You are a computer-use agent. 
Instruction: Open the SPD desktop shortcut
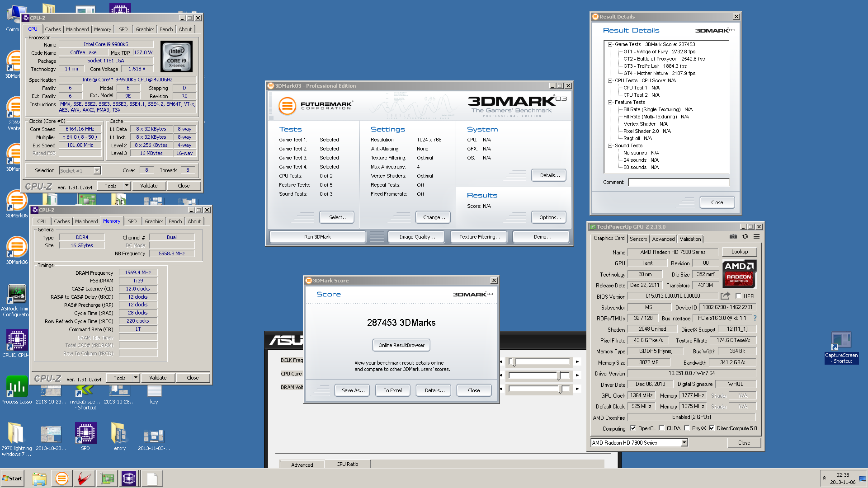point(85,436)
